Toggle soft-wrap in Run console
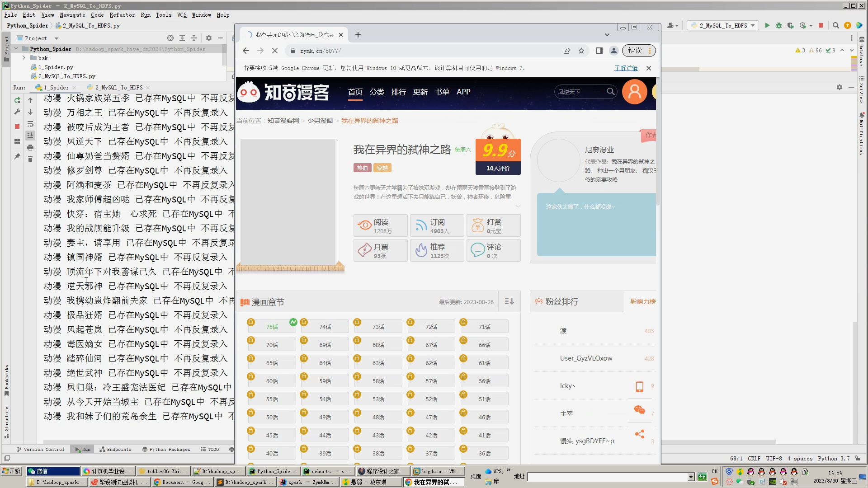Image resolution: width=868 pixels, height=488 pixels. click(30, 124)
